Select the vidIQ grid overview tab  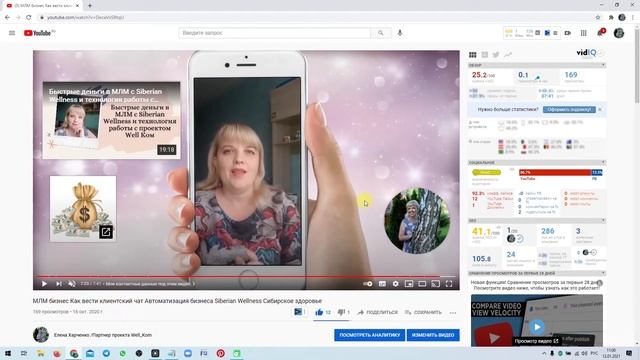point(473,55)
